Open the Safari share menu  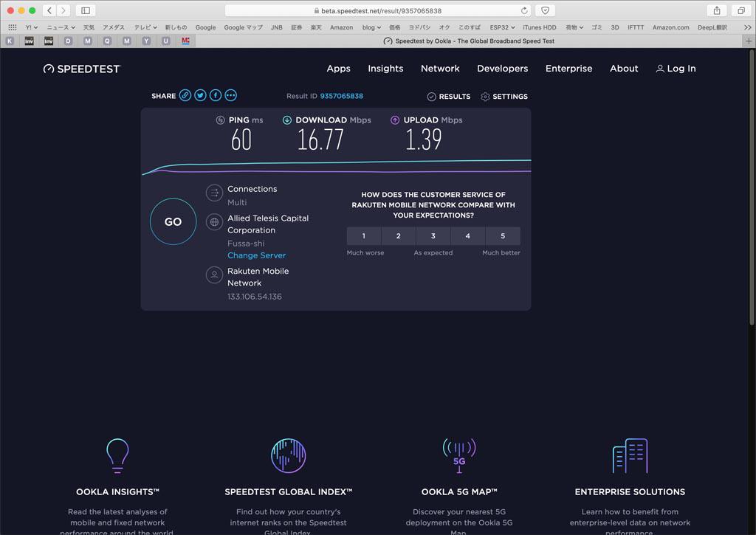click(x=717, y=10)
